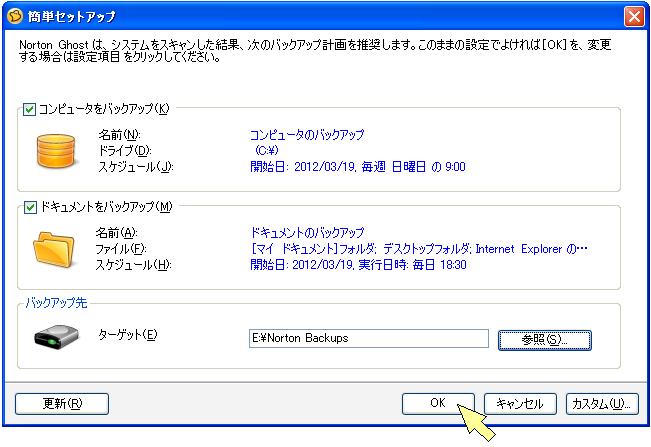Click the 更新(R) refresh button
This screenshot has height=447, width=651.
(x=62, y=403)
